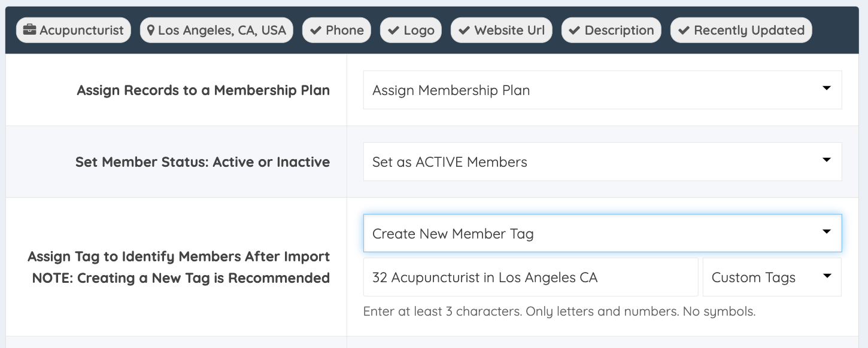Select the Logo filter chip text
The image size is (868, 348).
pyautogui.click(x=419, y=30)
